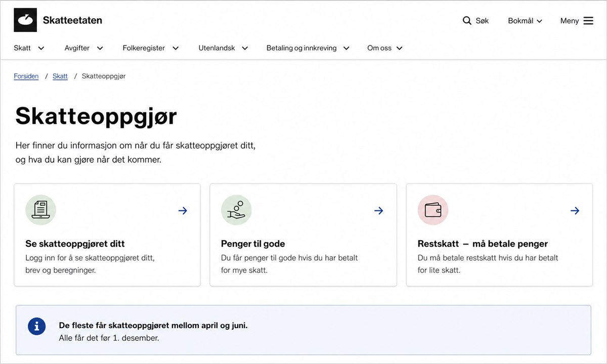The width and height of the screenshot is (607, 364).
Task: Open the Skatt breadcrumb link
Action: tap(60, 76)
